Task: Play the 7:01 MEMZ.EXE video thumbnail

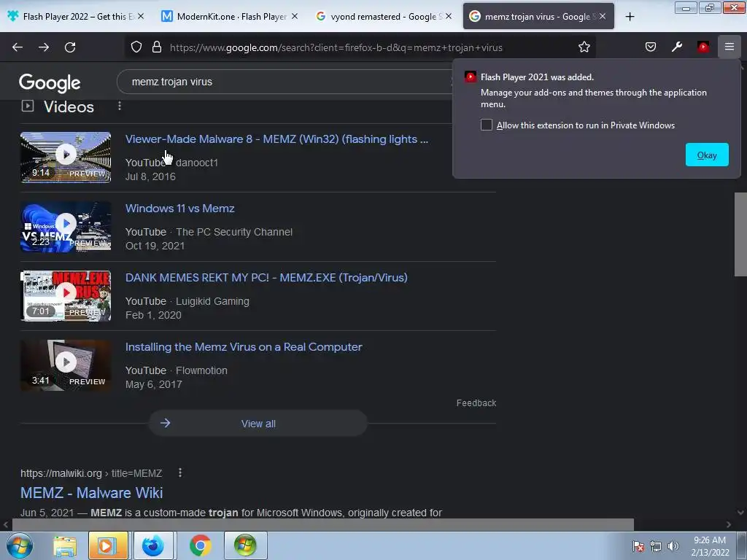Action: pyautogui.click(x=66, y=296)
